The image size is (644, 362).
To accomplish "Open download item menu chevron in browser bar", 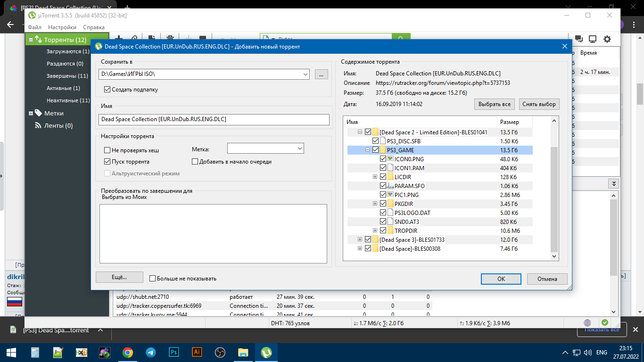I will [100, 330].
